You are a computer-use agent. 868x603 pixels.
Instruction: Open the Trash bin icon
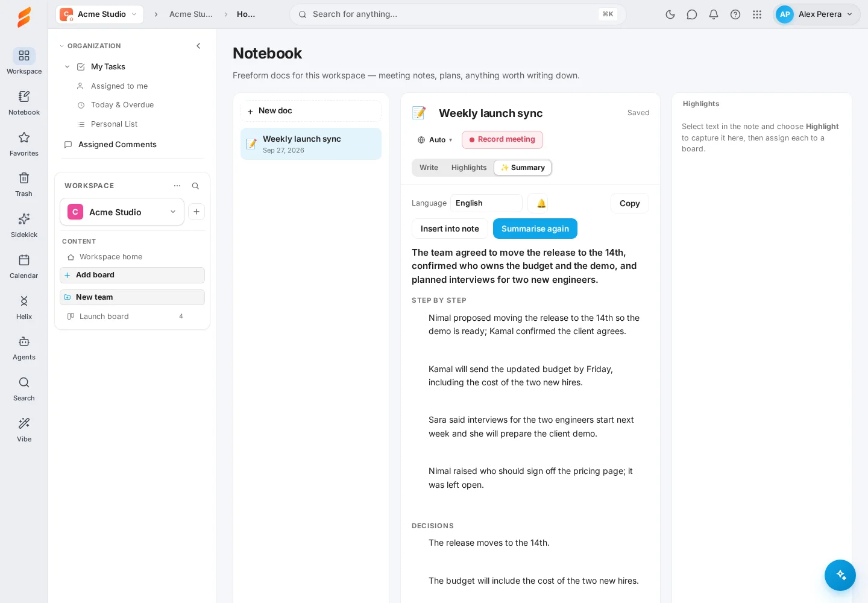point(24,184)
